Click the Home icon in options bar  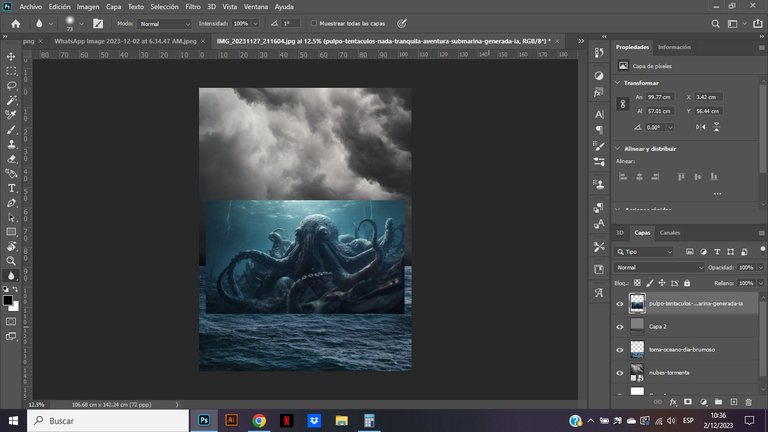click(x=16, y=24)
